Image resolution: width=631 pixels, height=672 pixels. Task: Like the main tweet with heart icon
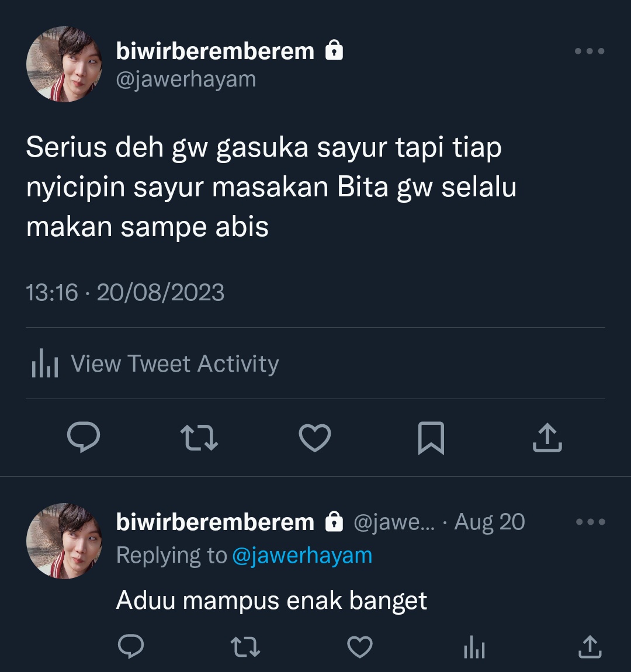click(x=315, y=438)
